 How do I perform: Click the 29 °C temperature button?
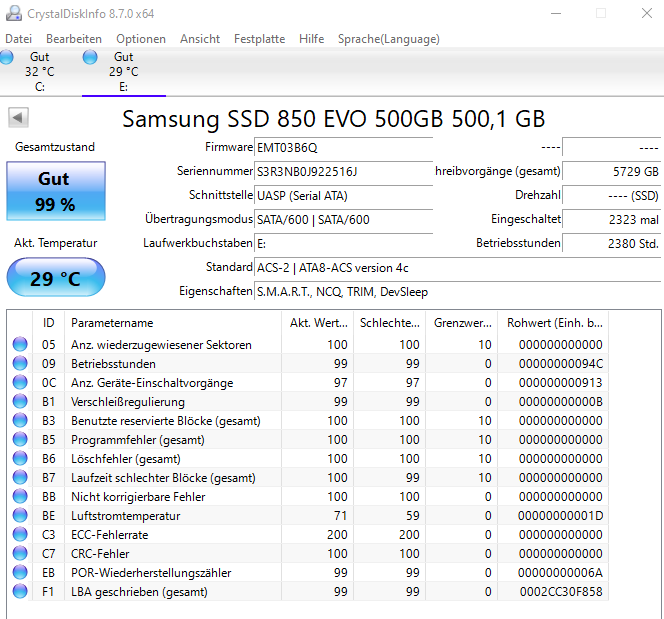[56, 278]
